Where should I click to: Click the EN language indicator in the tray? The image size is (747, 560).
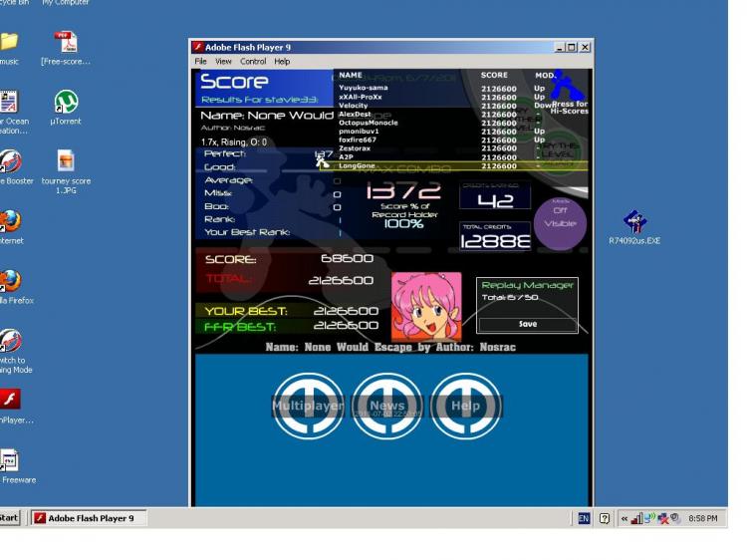584,518
